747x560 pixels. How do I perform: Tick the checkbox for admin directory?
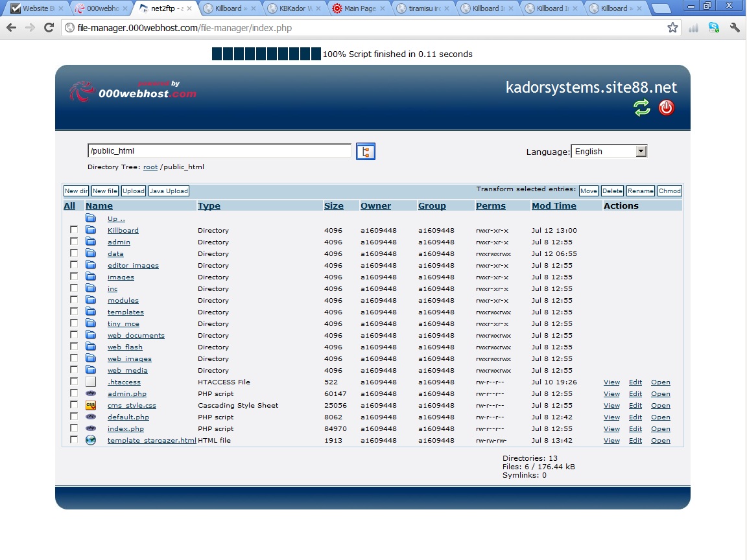tap(74, 241)
